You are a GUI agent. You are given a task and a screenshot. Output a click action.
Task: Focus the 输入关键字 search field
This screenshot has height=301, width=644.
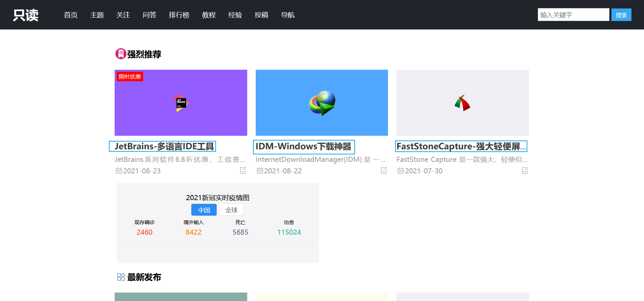click(573, 15)
